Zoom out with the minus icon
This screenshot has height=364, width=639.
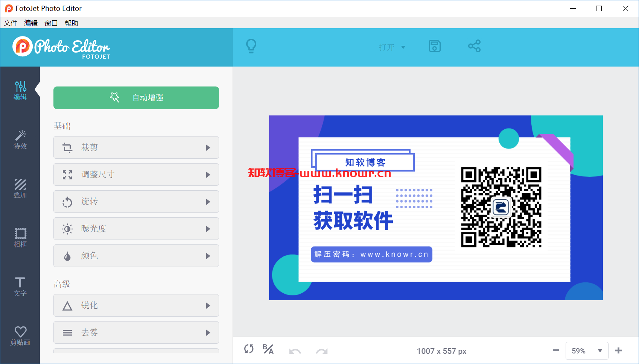tap(556, 350)
